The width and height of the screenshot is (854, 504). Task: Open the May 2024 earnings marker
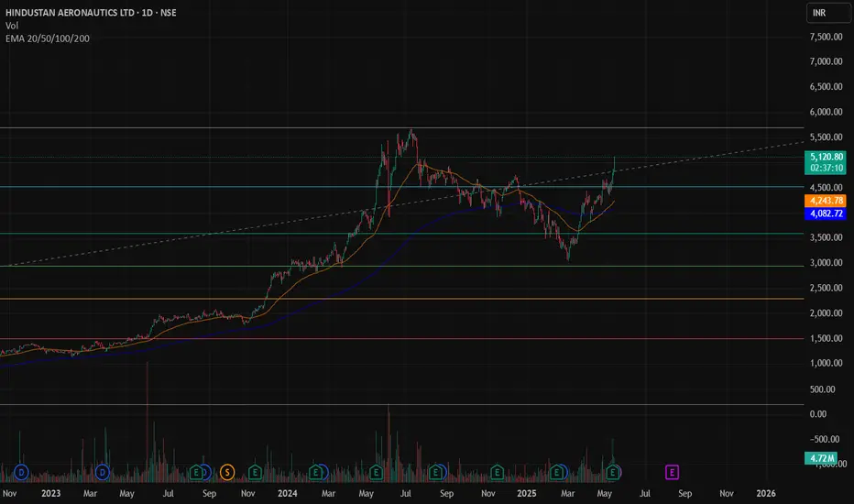[x=376, y=473]
